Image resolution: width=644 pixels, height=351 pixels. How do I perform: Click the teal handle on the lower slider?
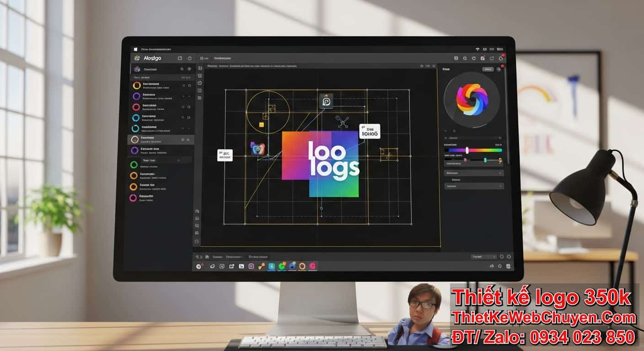[485, 160]
